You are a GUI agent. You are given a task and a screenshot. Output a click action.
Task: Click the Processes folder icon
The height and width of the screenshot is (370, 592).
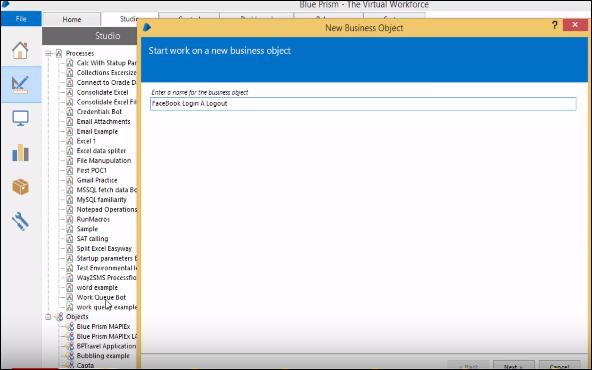coord(59,53)
